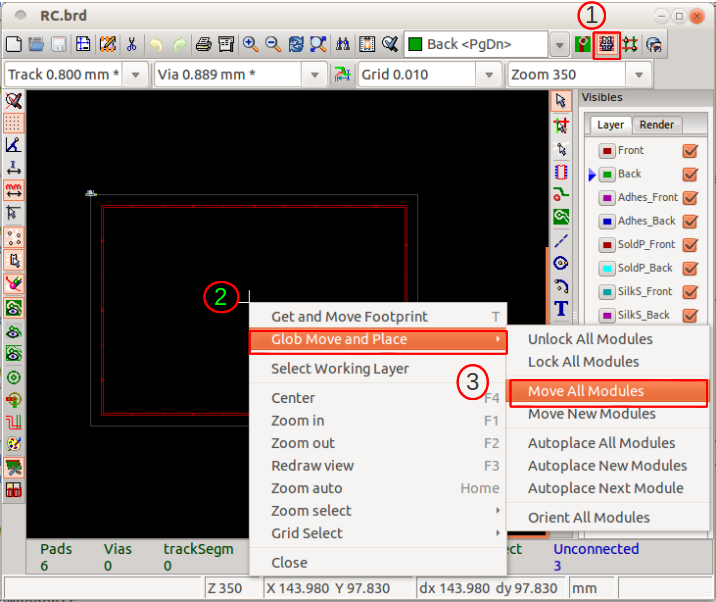The height and width of the screenshot is (602, 716).
Task: Open the Back <PgDn> layer dropdown arrow
Action: coord(559,45)
